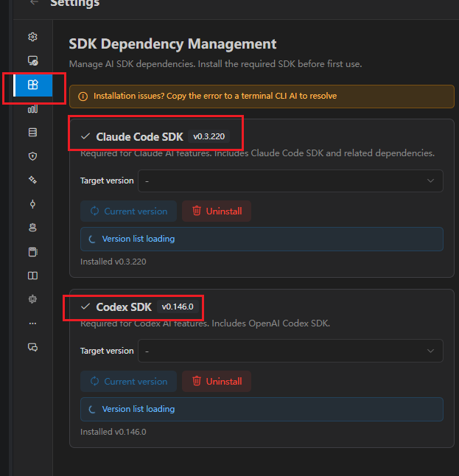Open Codex SDK target version dropdown

click(x=290, y=351)
